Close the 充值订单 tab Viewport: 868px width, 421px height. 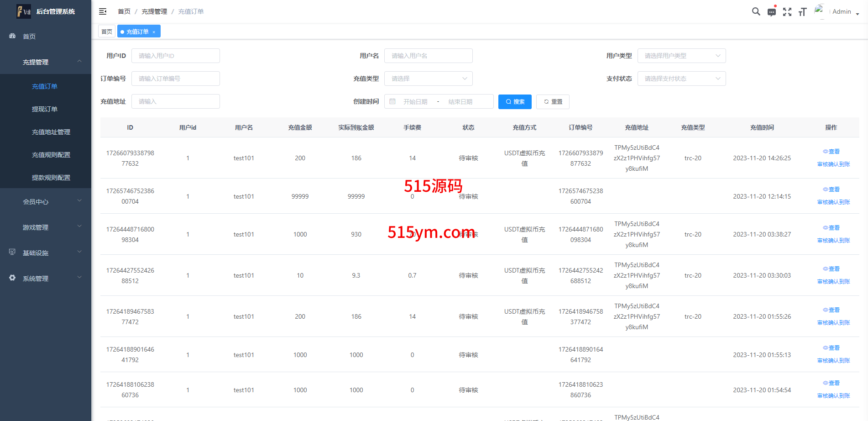(154, 32)
